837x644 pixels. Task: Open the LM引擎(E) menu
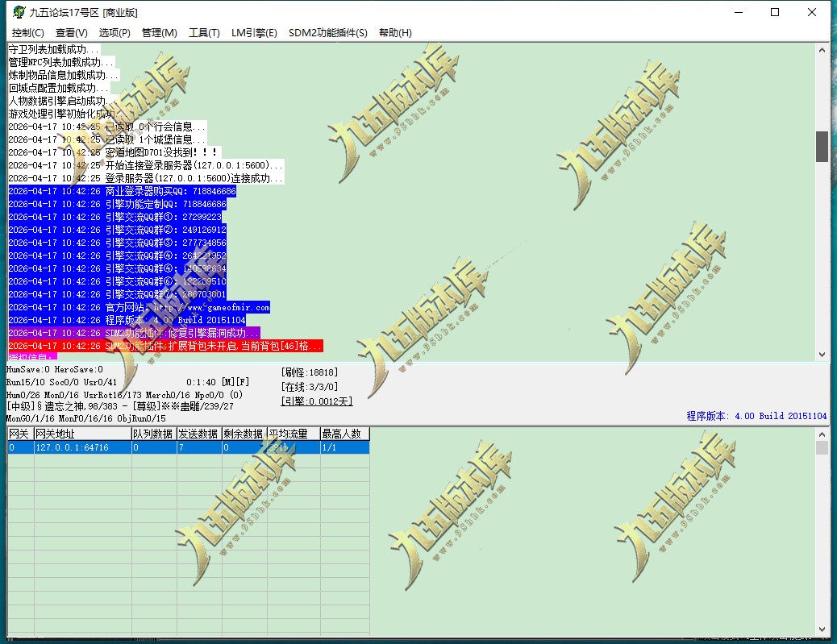pos(254,32)
